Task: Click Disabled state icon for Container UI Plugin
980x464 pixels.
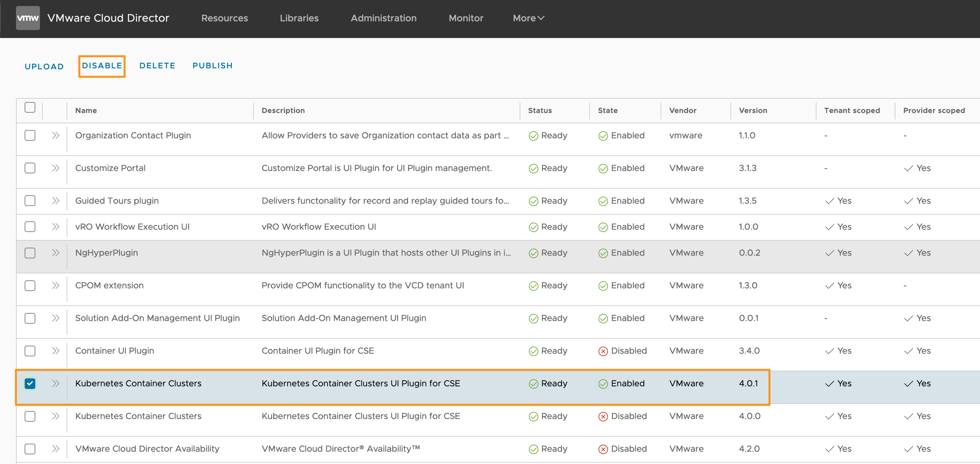Action: point(603,351)
